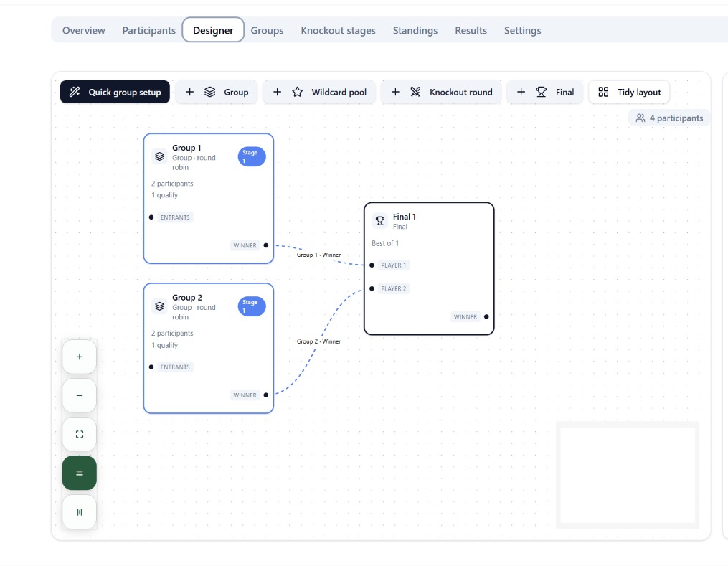Click Group 2's ENTRANTS connection dot
This screenshot has height=566, width=728.
point(151,367)
